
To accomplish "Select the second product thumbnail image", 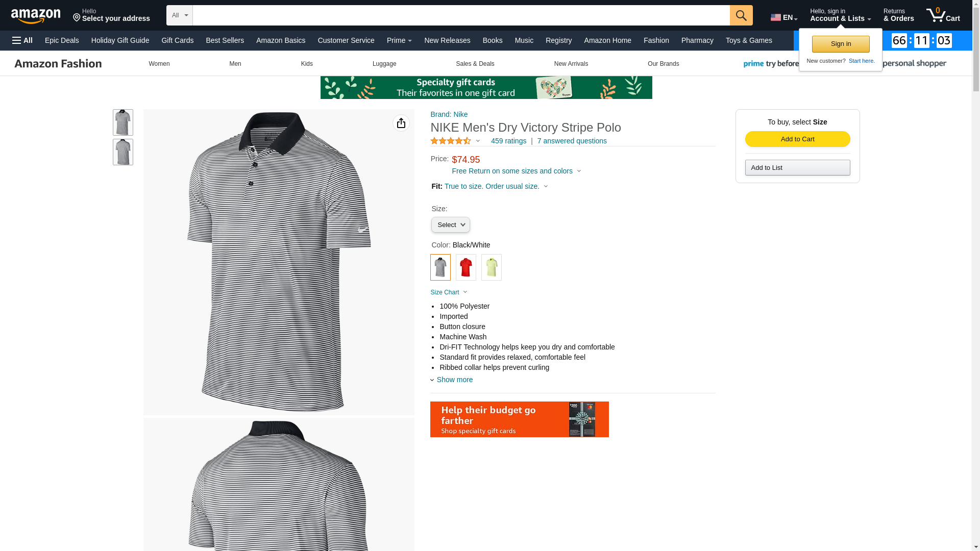I will (x=122, y=152).
